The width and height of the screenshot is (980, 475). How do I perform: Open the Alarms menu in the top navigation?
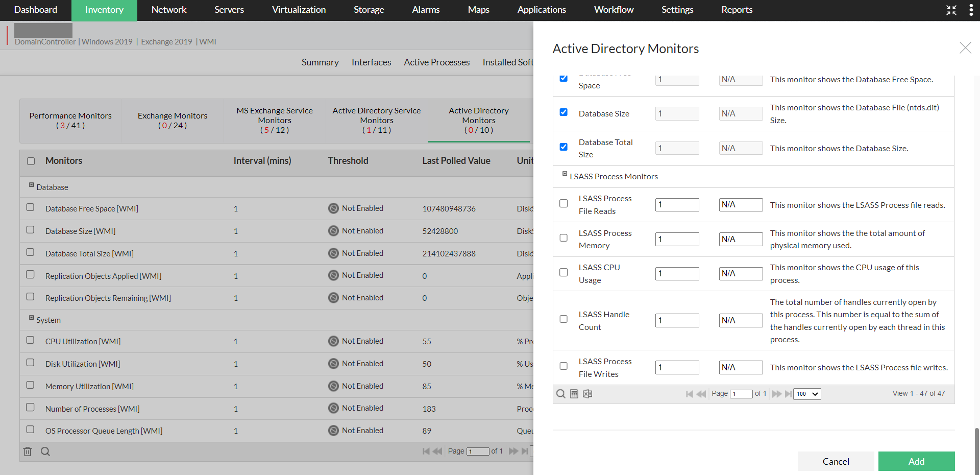click(x=426, y=10)
